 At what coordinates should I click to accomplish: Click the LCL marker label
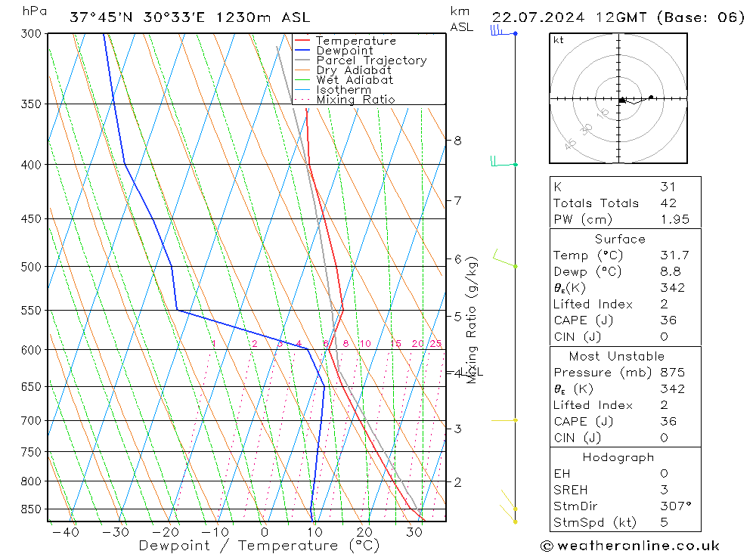pos(472,372)
